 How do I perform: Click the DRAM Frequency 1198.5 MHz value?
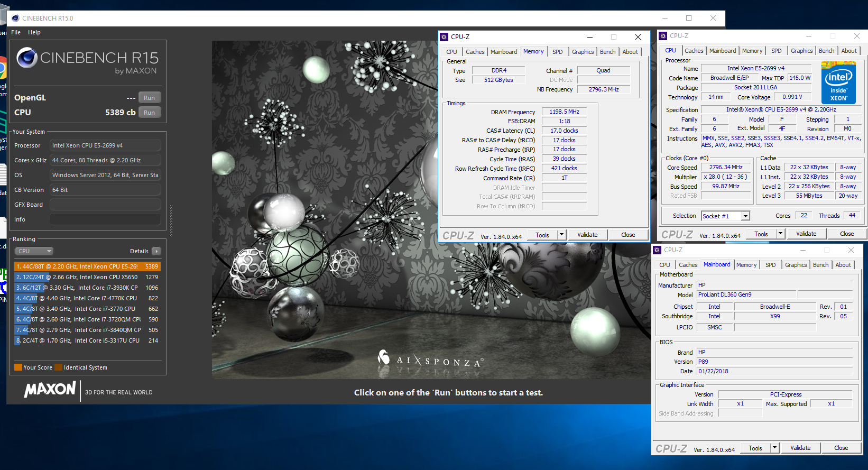[x=564, y=112]
